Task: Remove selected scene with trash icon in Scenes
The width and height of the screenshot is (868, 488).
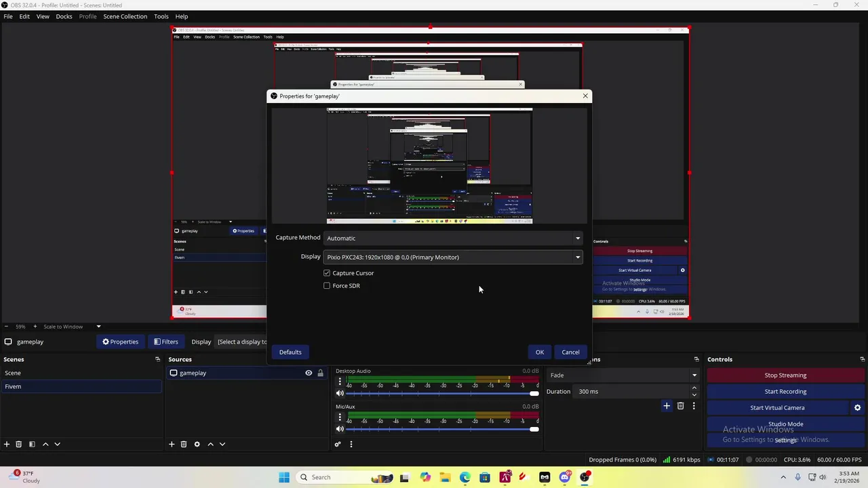Action: (x=19, y=444)
